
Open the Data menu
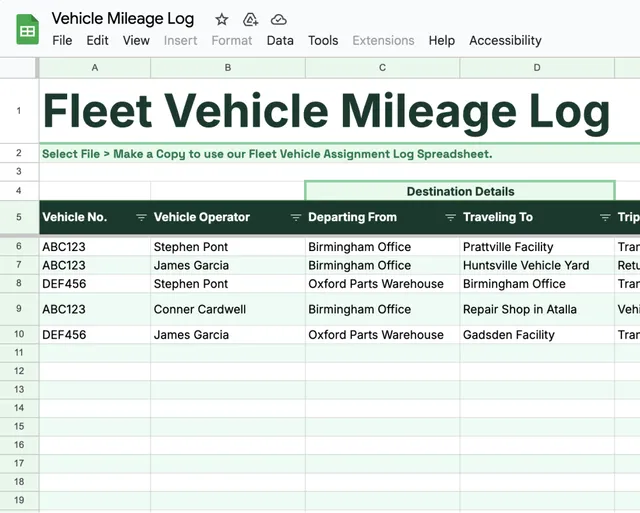pos(280,40)
